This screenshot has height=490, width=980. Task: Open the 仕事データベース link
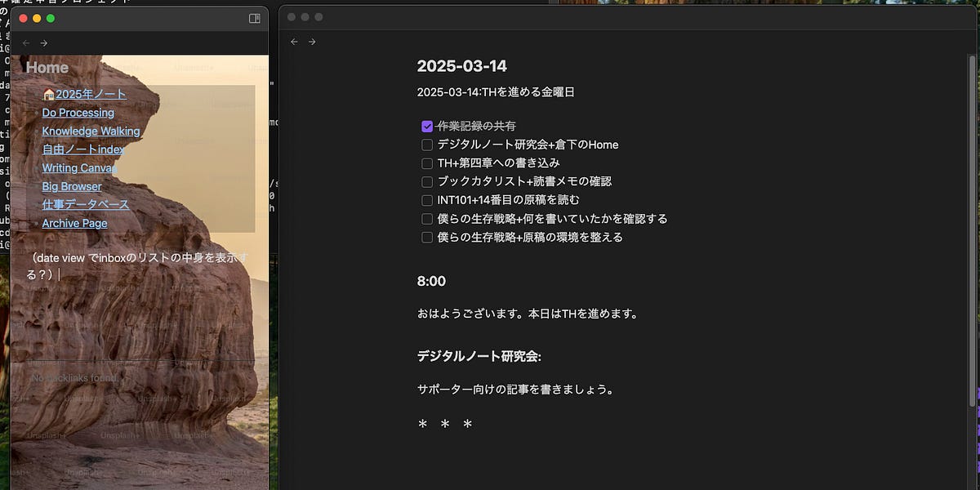(x=86, y=205)
